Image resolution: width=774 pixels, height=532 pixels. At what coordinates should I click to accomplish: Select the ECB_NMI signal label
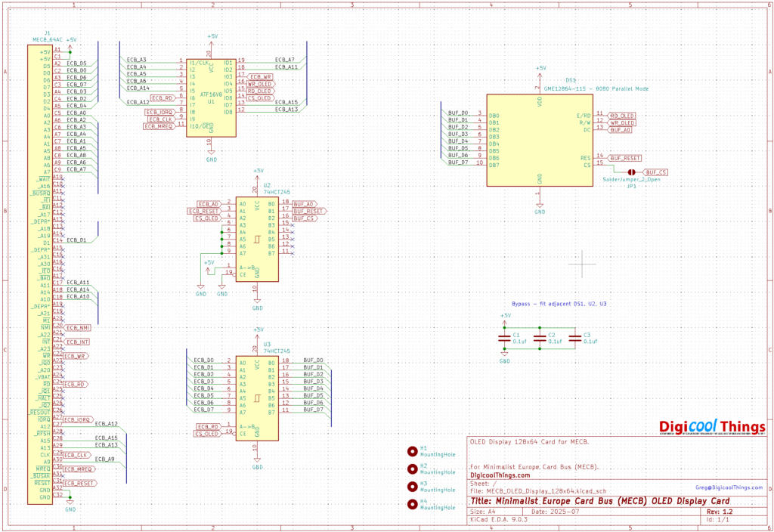(77, 328)
